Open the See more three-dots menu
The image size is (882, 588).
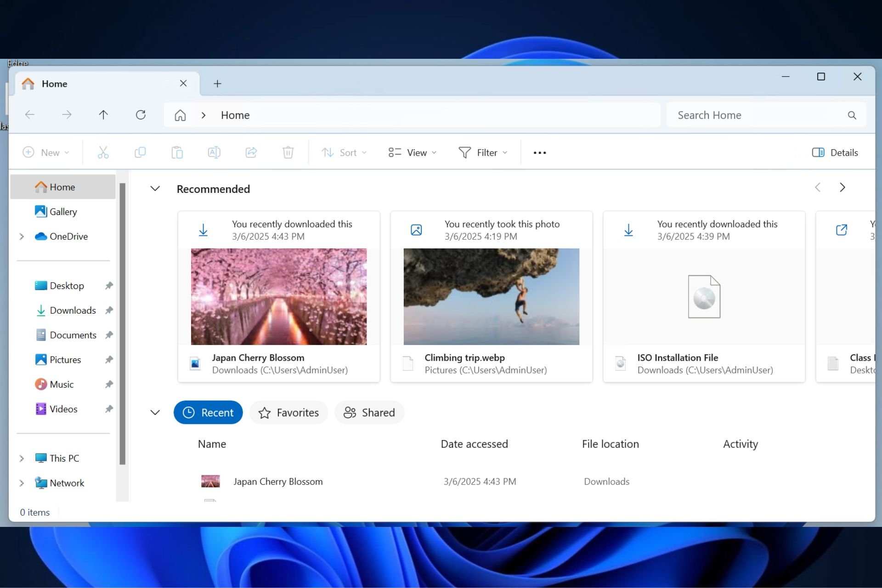(x=540, y=153)
